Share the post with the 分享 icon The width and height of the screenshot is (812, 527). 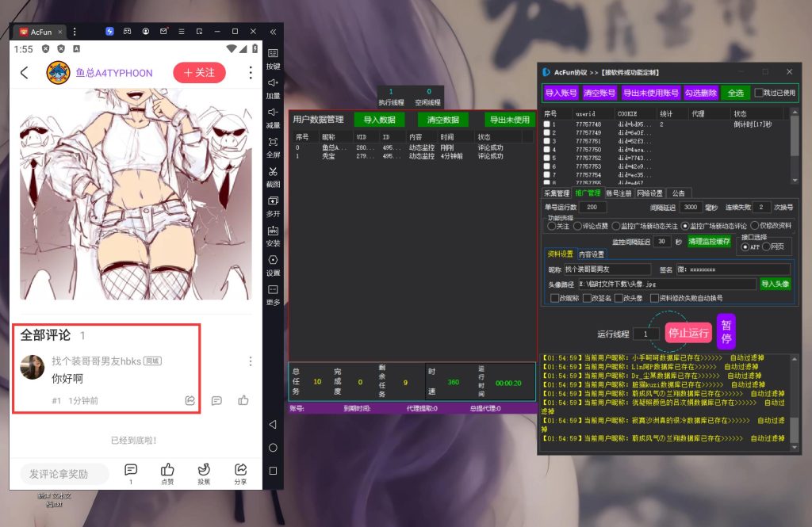click(241, 469)
